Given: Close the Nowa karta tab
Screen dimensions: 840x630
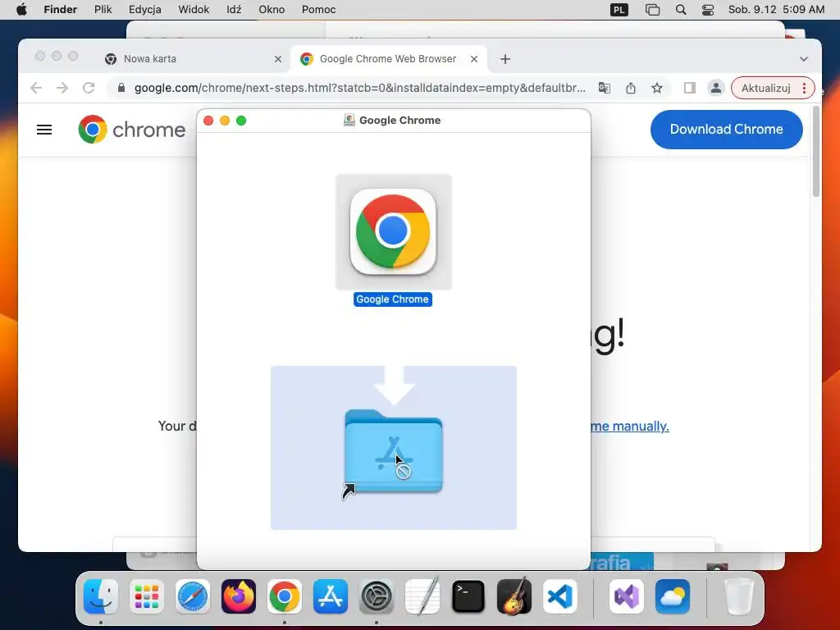Looking at the screenshot, I should 277,59.
